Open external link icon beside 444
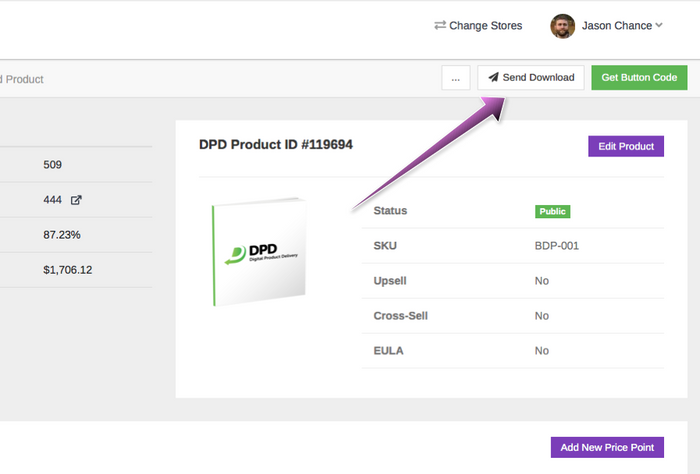Viewport: 700px width, 474px height. click(x=76, y=200)
